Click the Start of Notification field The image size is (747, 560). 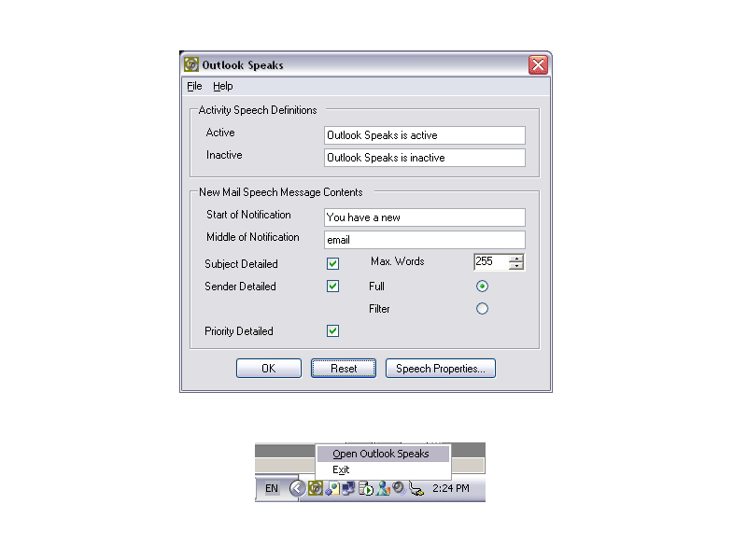(x=425, y=217)
